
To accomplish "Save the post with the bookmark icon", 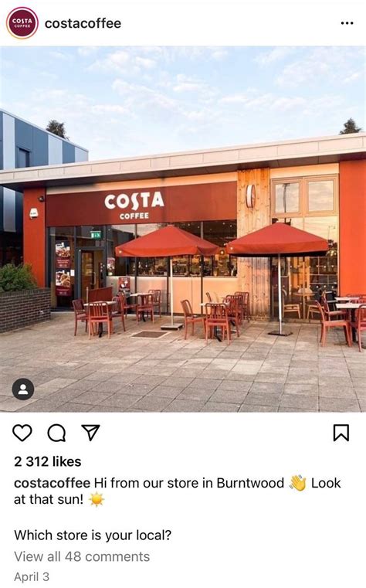I will click(341, 433).
